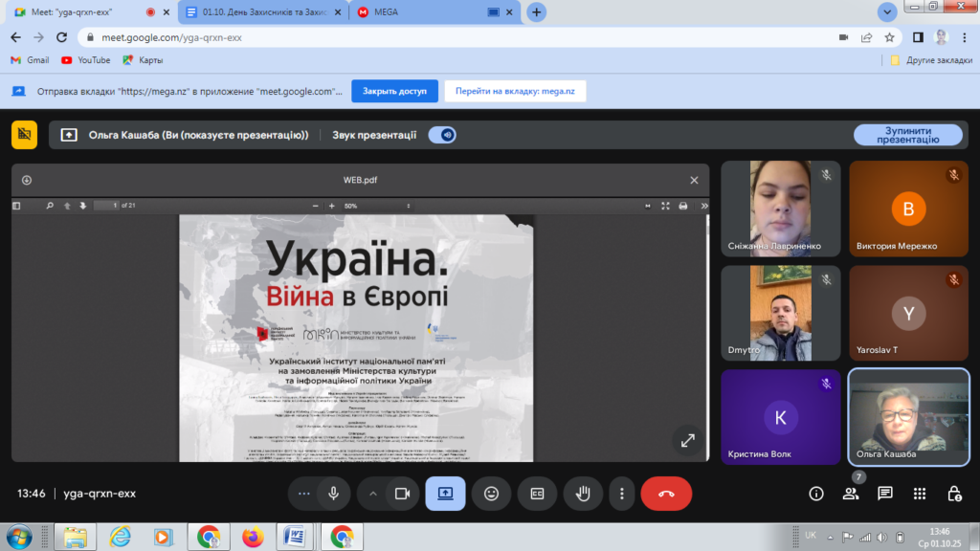Expand video settings chevron next to camera
This screenshot has width=980, height=551.
(x=372, y=494)
